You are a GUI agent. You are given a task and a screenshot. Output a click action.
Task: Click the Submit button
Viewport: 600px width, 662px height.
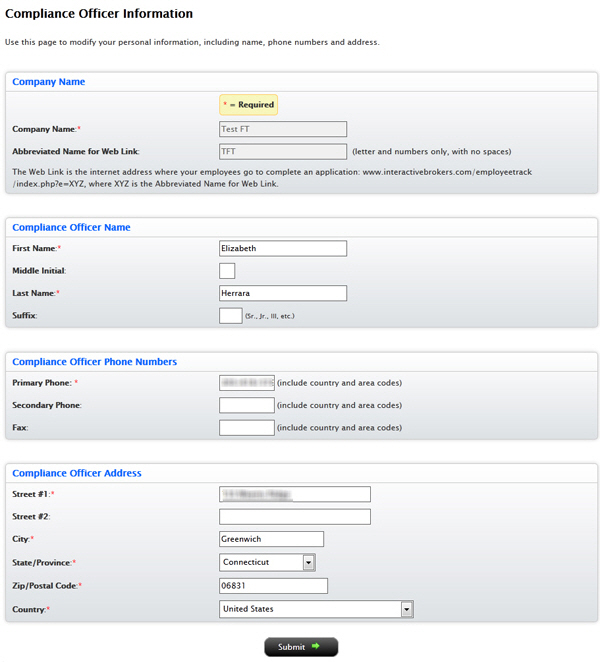[301, 647]
